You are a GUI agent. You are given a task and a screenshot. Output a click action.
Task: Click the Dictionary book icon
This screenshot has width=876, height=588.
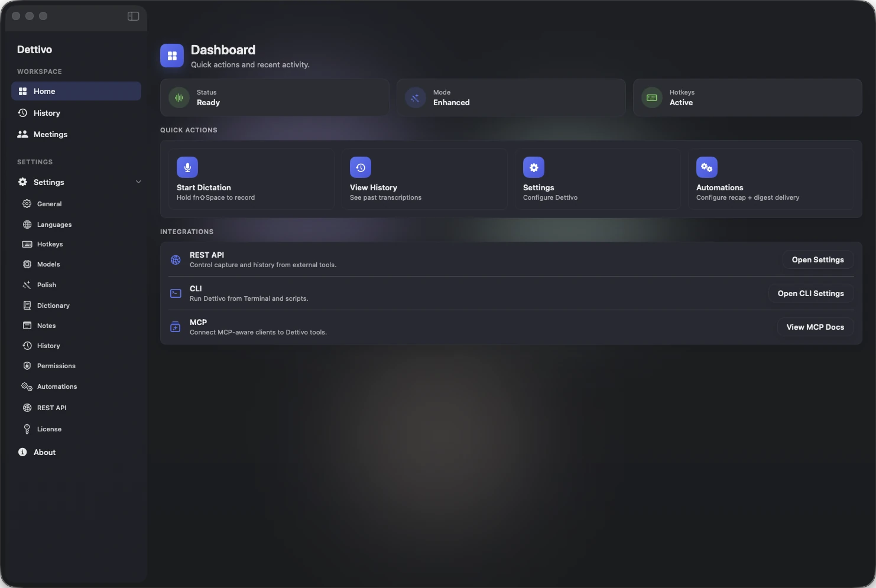pos(27,306)
